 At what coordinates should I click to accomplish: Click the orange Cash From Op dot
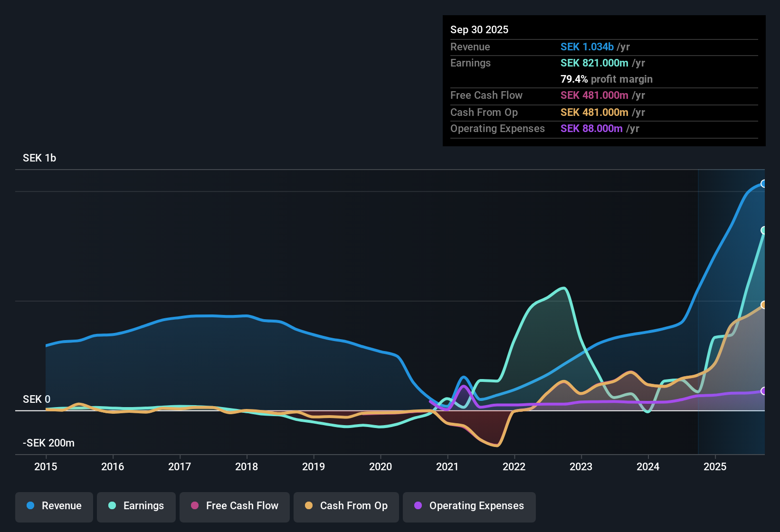pyautogui.click(x=309, y=506)
